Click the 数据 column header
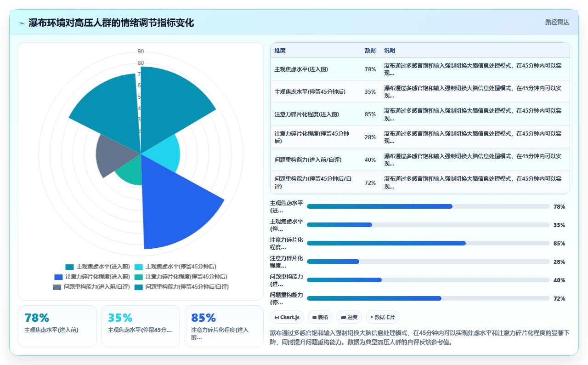Image resolution: width=588 pixels, height=365 pixels. pos(370,51)
